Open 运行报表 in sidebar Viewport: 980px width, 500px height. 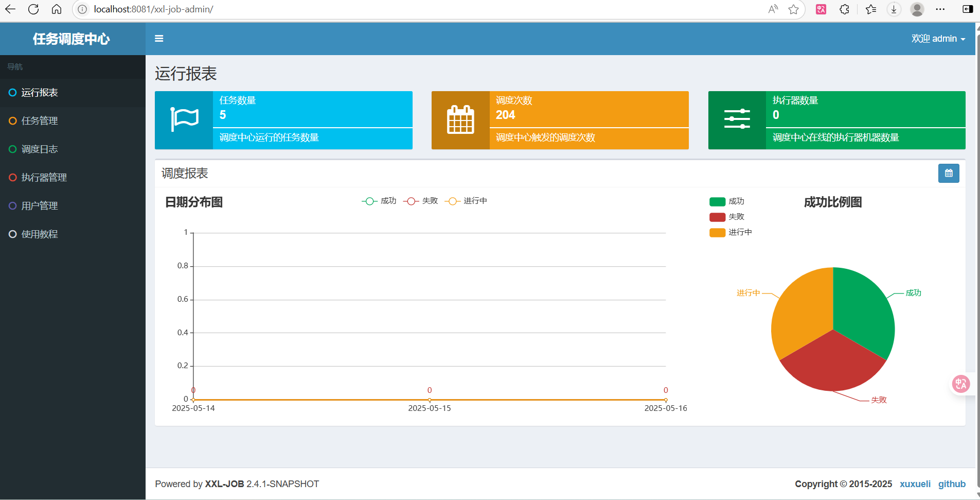coord(73,93)
